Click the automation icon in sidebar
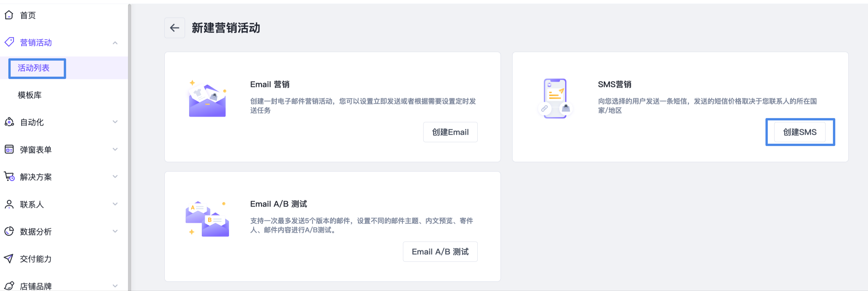The image size is (868, 291). 9,122
